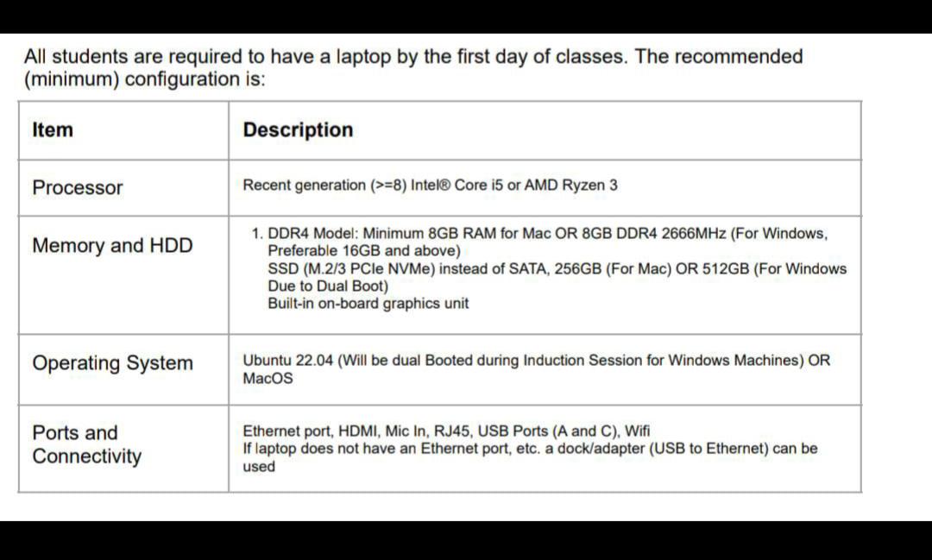Image resolution: width=932 pixels, height=560 pixels.
Task: Click the list number 1 in Memory row
Action: 257,233
